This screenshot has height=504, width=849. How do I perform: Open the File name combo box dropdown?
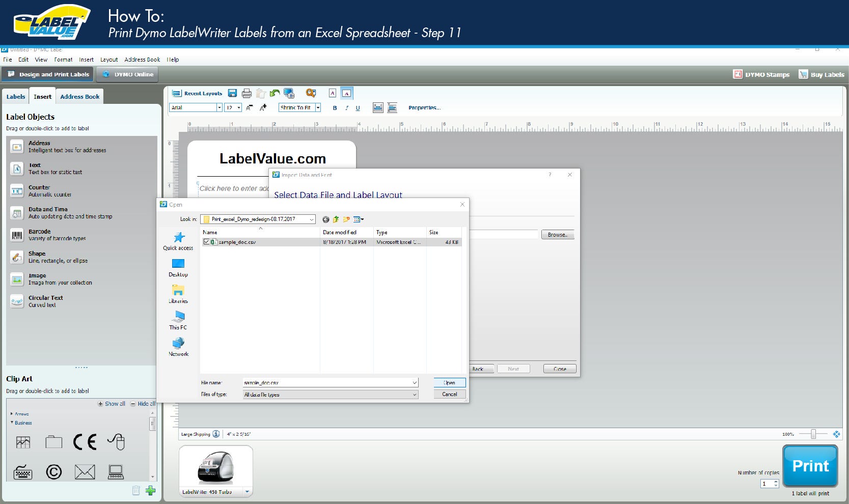pyautogui.click(x=415, y=382)
